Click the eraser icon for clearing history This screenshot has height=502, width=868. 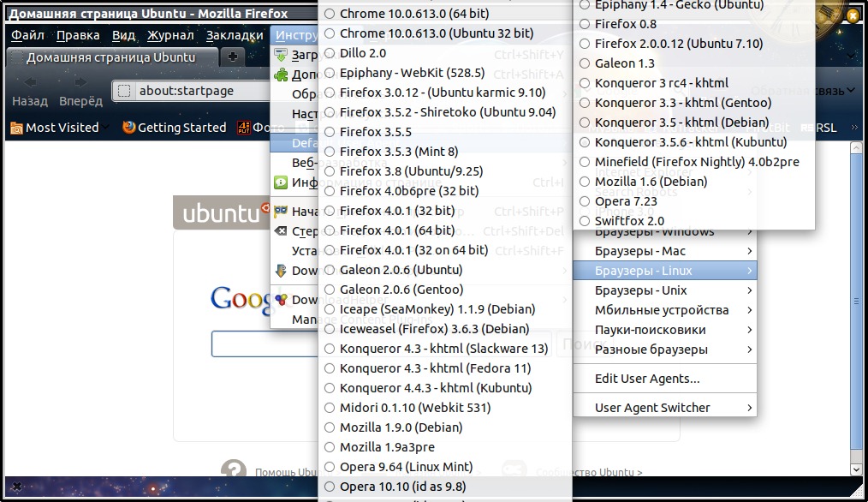[x=282, y=231]
